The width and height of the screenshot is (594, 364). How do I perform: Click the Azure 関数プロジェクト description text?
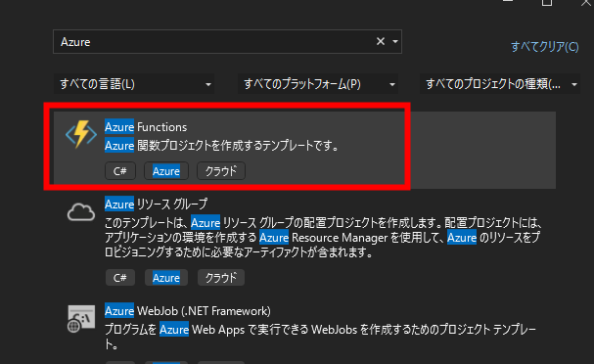point(222,146)
